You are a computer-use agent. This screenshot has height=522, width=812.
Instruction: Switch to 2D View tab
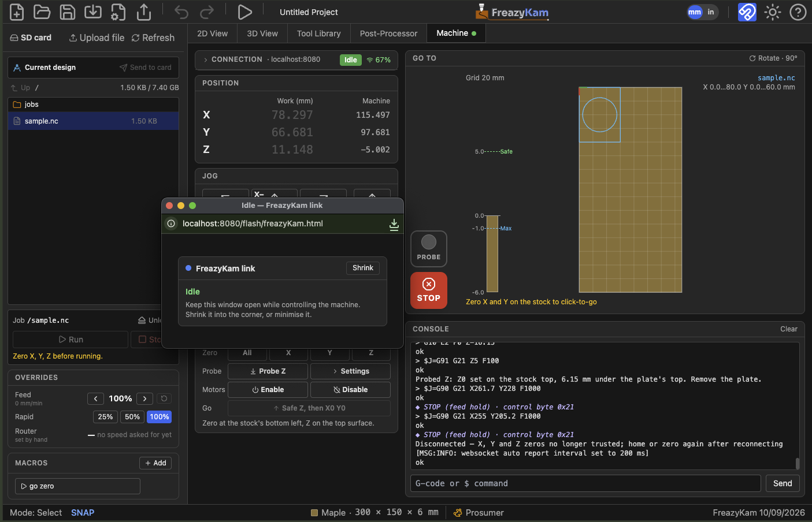[x=212, y=33]
